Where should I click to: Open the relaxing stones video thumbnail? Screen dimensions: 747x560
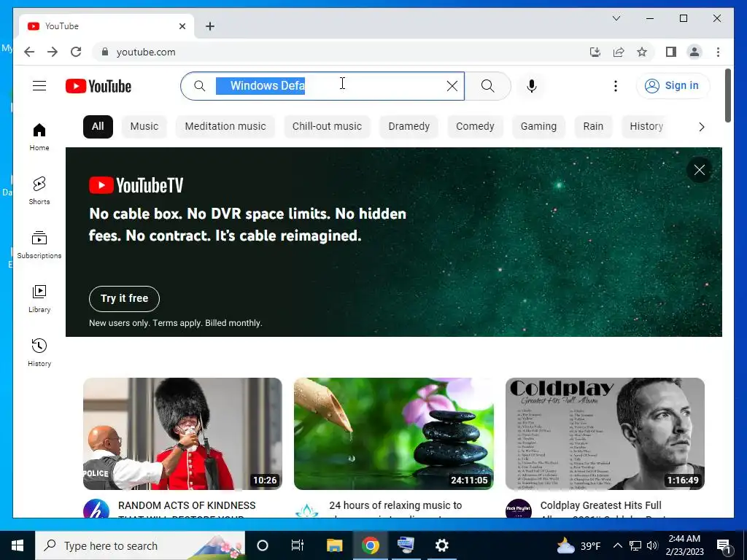(x=393, y=434)
